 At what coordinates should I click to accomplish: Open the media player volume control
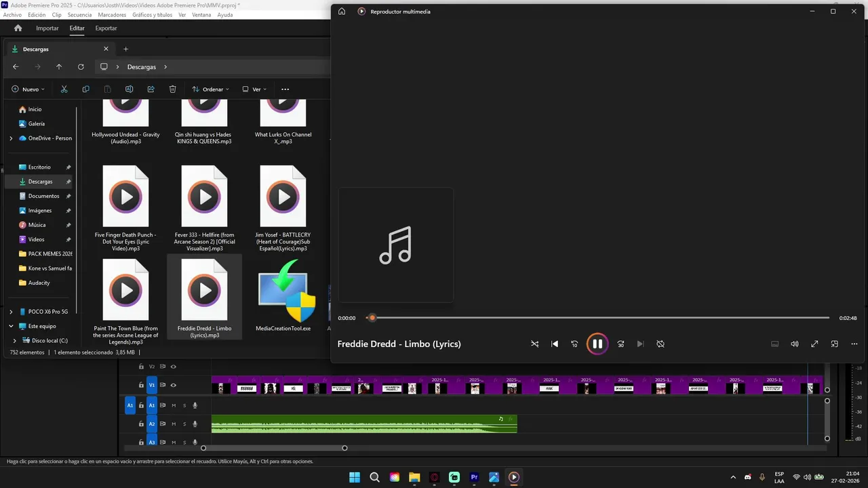pos(795,344)
